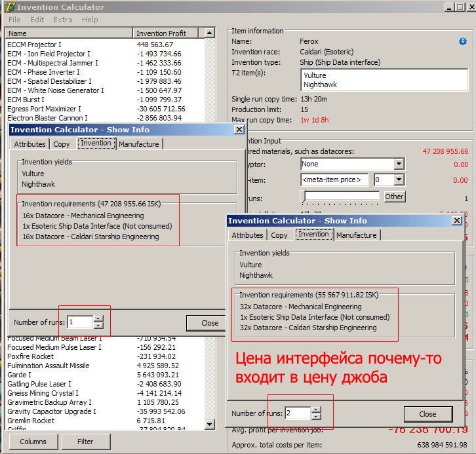Switch to Attributes tab in left Show Info dialog
Viewport: 476px width, 454px height.
tap(30, 144)
